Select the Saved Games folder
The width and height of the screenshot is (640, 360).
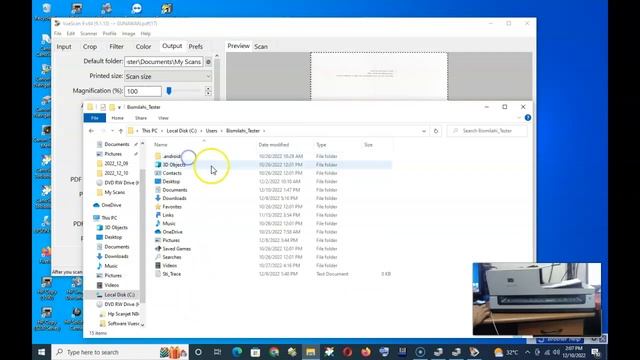coord(176,249)
